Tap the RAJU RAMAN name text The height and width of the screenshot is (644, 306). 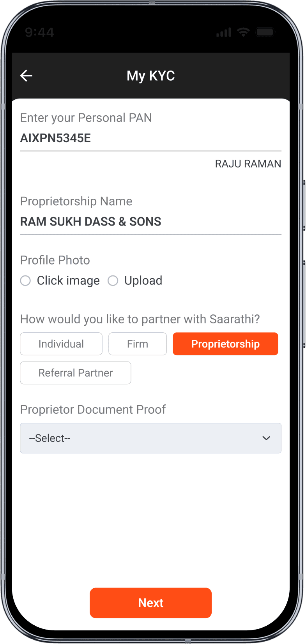[248, 164]
